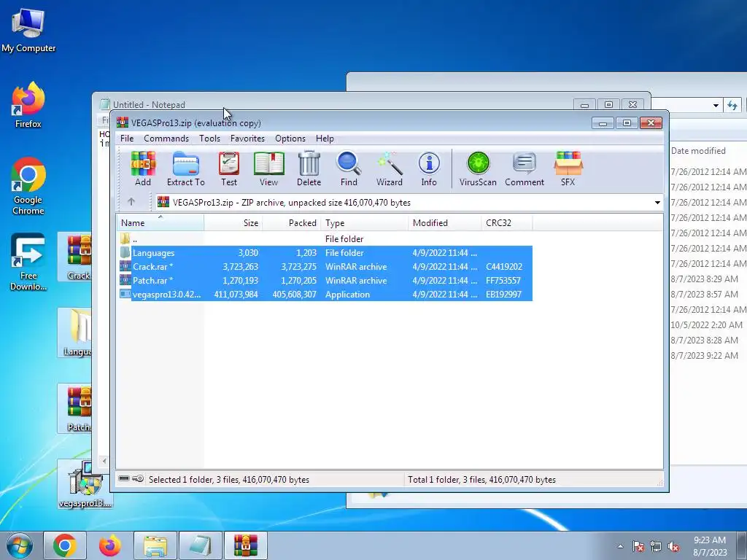Open the View tool in WinRAR
747x560 pixels.
[x=268, y=168]
